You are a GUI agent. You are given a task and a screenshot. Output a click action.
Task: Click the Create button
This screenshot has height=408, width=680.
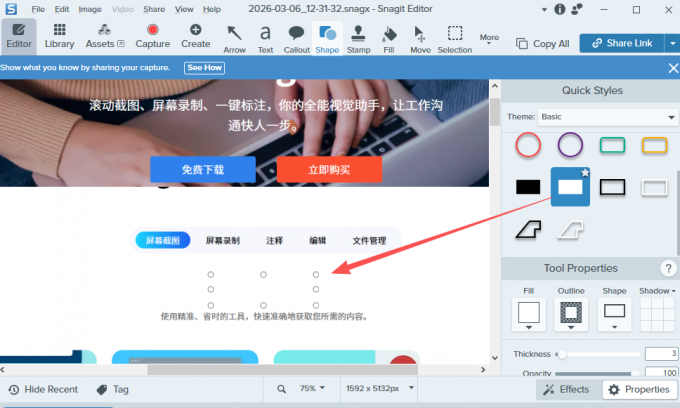(x=196, y=36)
